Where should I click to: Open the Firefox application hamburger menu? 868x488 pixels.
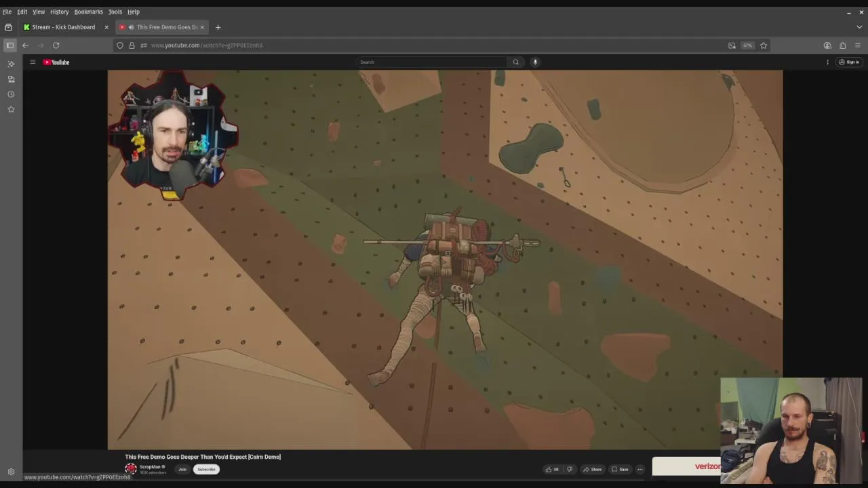pos(857,45)
